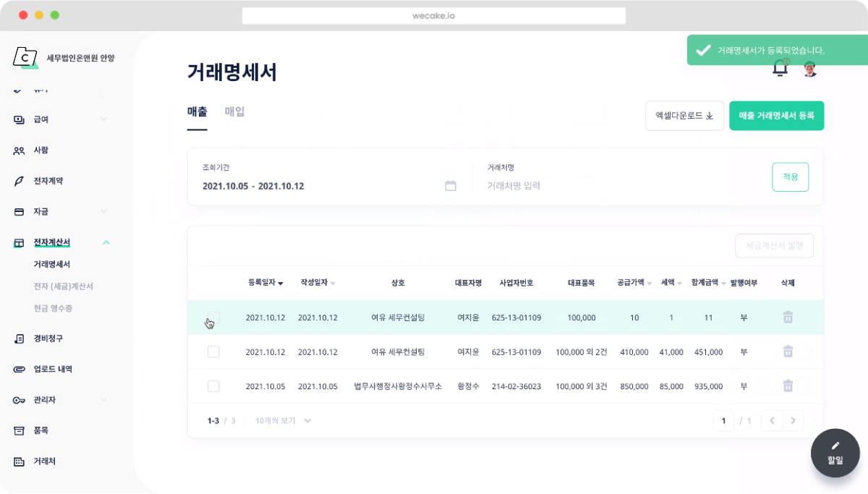The width and height of the screenshot is (868, 494).
Task: Click the 거래처명 입력 field
Action: [x=615, y=186]
